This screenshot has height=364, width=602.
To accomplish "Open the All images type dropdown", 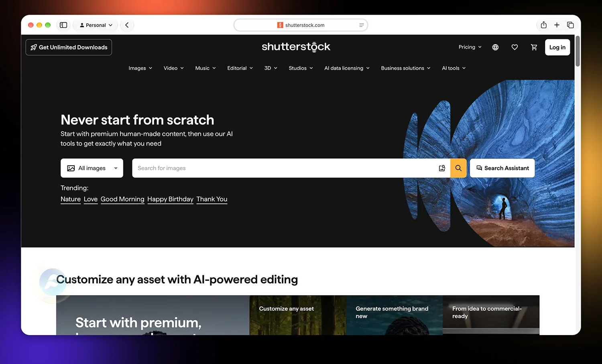I will (92, 168).
